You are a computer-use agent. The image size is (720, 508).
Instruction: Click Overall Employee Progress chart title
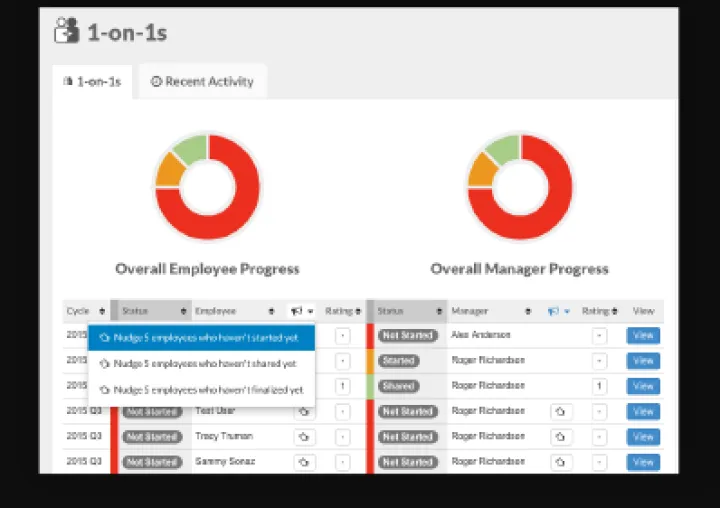[207, 269]
